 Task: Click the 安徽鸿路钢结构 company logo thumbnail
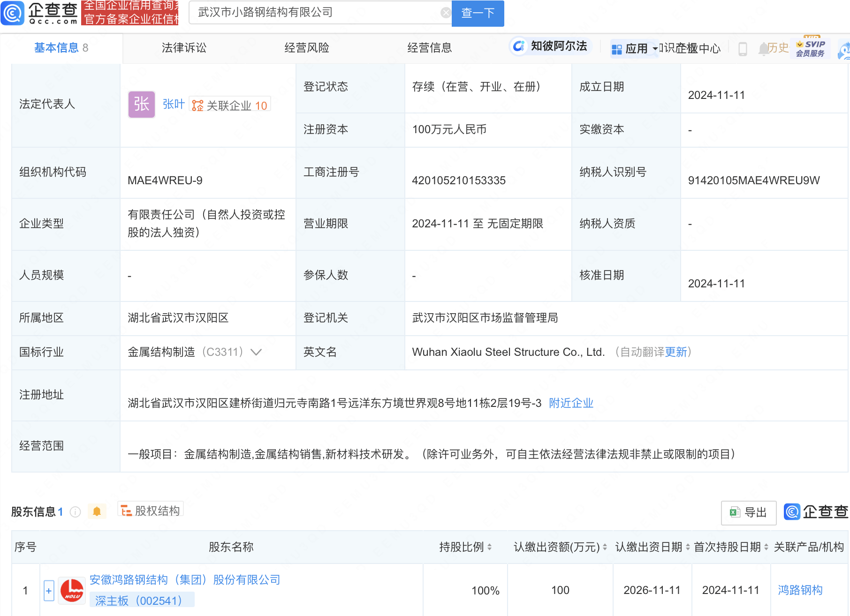[72, 590]
